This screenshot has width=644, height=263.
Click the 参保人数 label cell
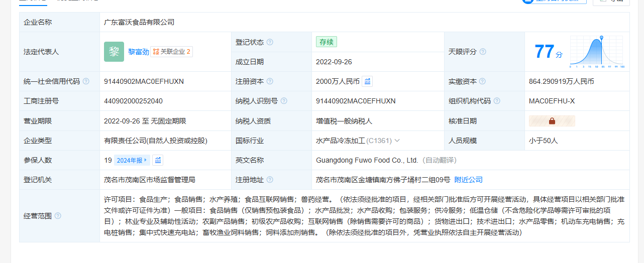(x=60, y=160)
